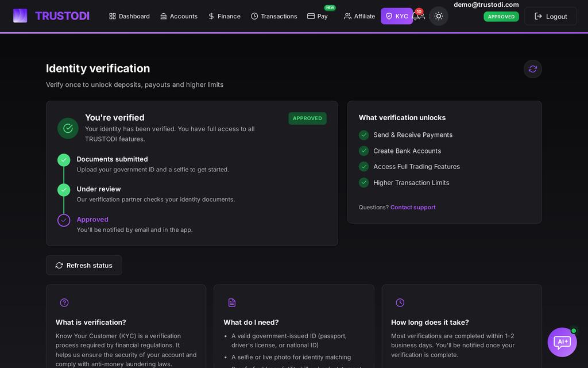Screen dimensions: 588x368
Task: Click the purple Approved step title
Action: click(92, 219)
